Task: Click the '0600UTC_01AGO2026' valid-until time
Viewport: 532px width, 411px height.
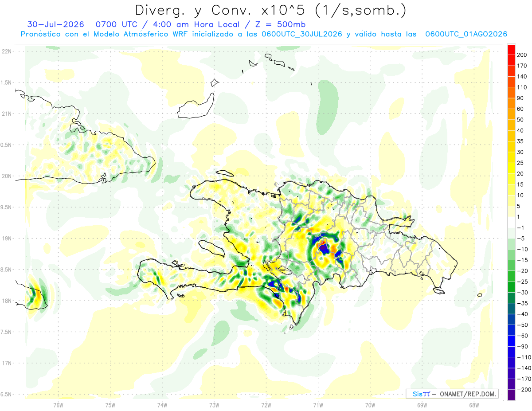Action: tap(466, 34)
